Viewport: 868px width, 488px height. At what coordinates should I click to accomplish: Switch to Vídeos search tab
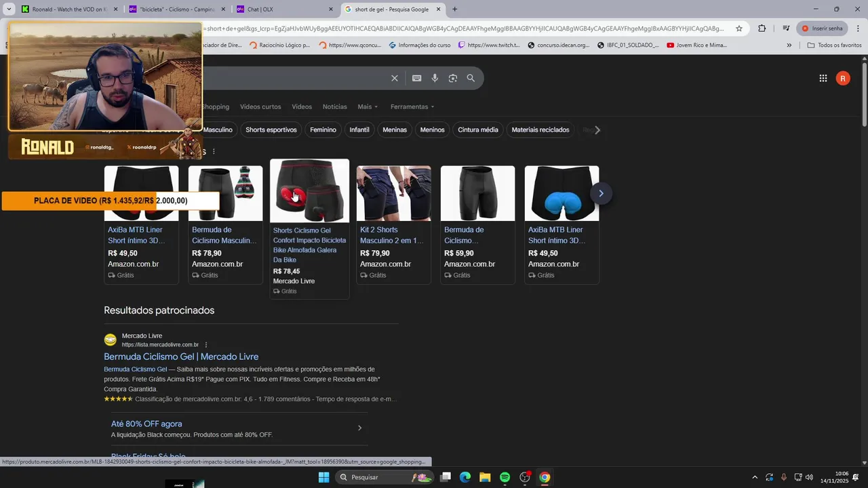click(302, 106)
